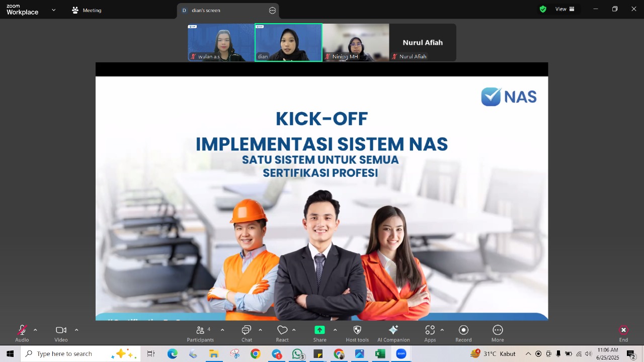Open File Explorer from taskbar
Viewport: 644px width, 362px height.
pyautogui.click(x=214, y=354)
